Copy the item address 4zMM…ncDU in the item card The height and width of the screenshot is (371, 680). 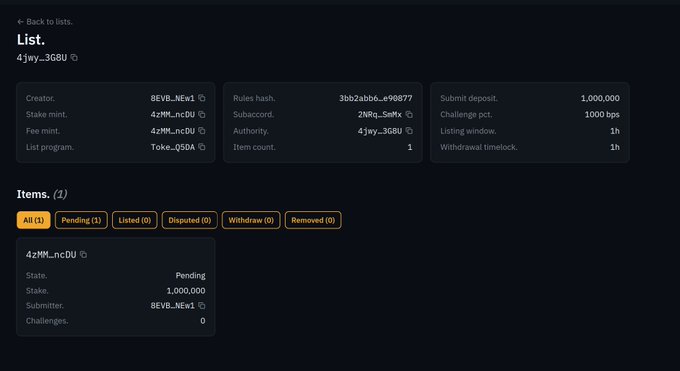[83, 255]
